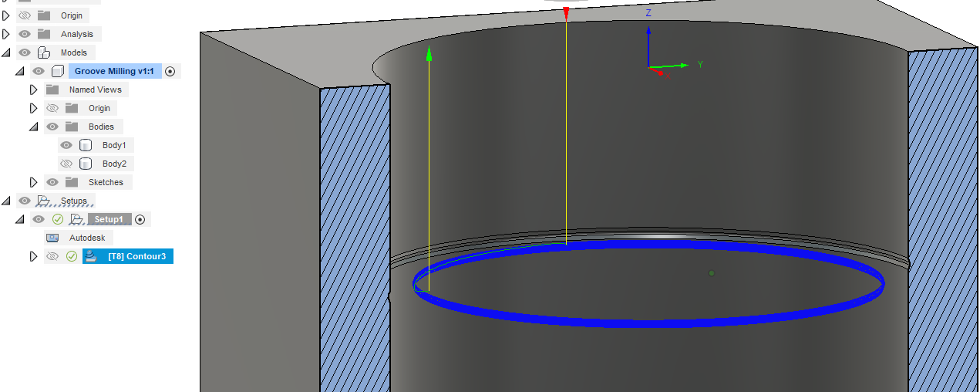
Task: Click the Bodies folder icon
Action: pos(72,127)
